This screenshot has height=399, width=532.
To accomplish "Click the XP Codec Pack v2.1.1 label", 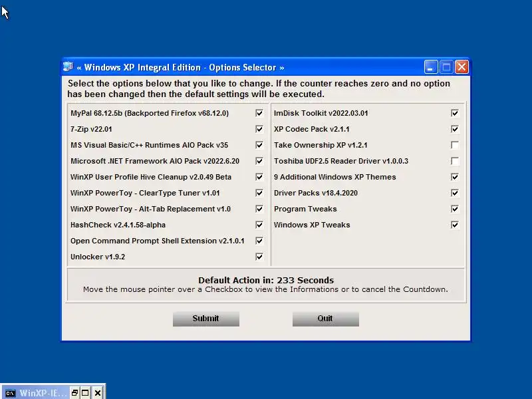I will (x=312, y=129).
